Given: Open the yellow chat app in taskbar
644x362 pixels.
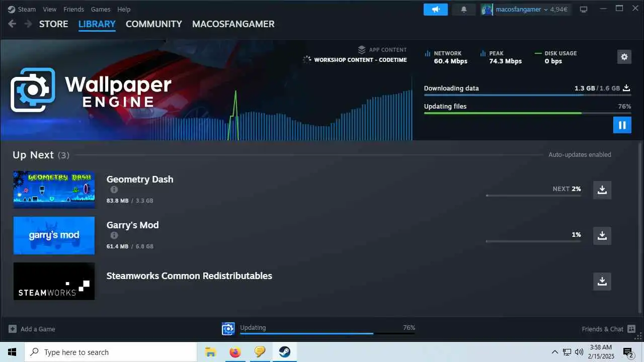Looking at the screenshot, I should click(x=260, y=352).
